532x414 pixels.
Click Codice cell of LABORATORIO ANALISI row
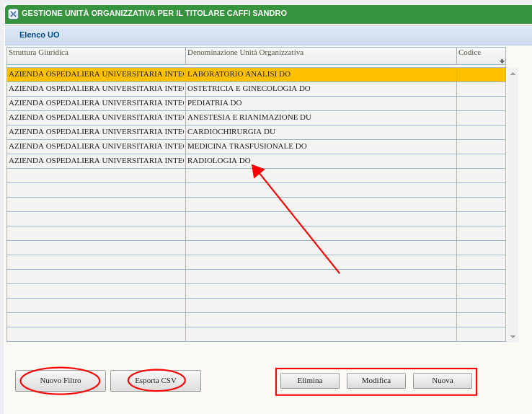tap(481, 74)
